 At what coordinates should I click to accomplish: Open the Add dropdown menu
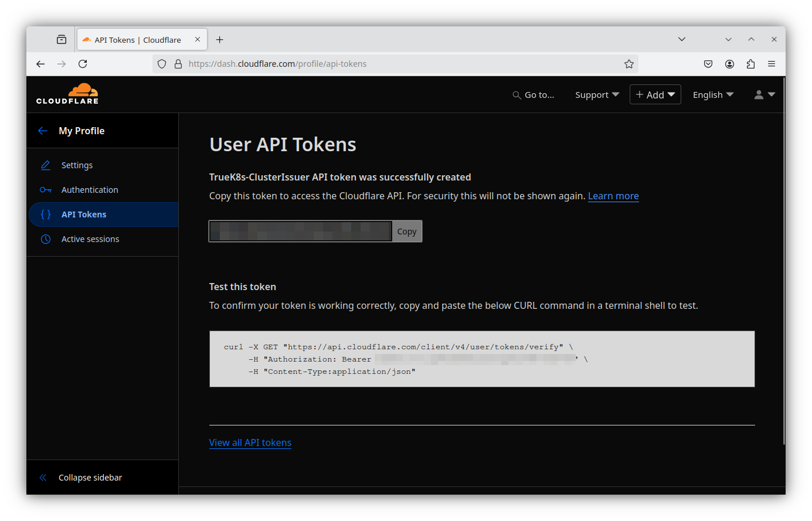tap(655, 95)
